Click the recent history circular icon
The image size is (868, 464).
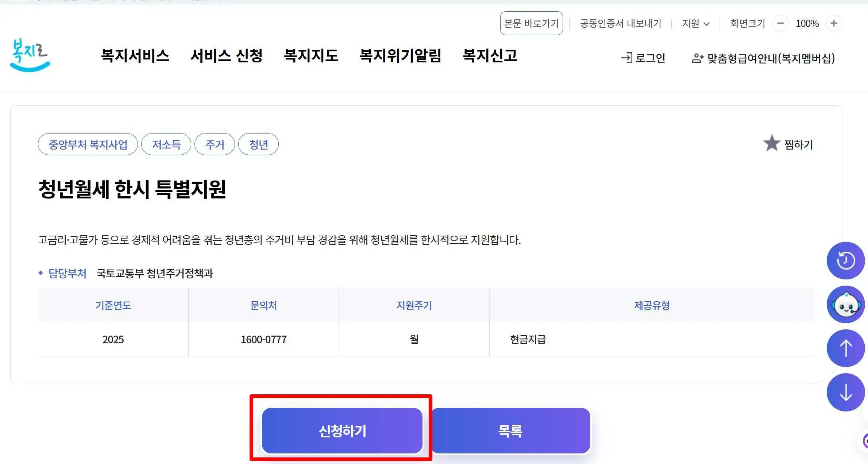(x=846, y=260)
